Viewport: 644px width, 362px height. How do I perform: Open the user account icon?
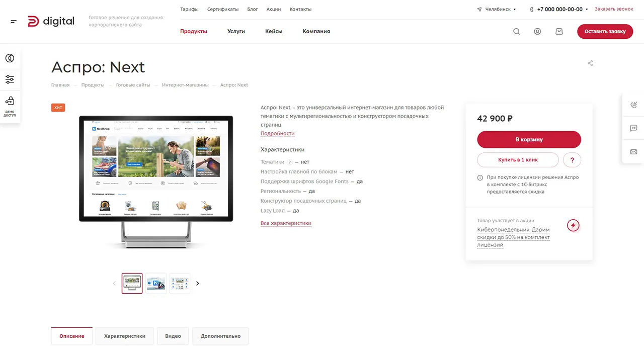point(537,31)
